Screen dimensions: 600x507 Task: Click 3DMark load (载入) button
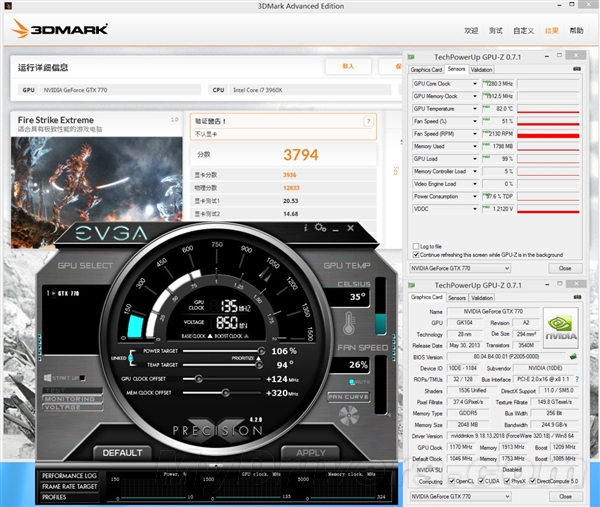tap(348, 66)
